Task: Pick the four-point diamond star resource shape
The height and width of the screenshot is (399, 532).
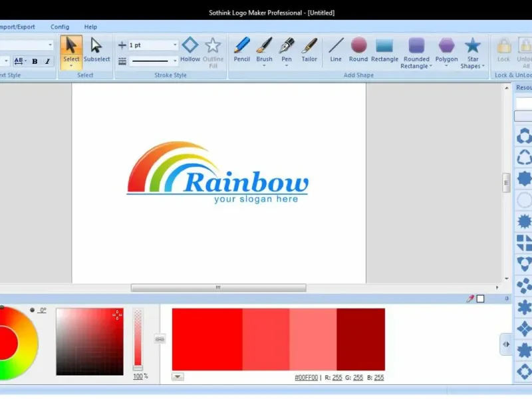Action: pos(524,329)
